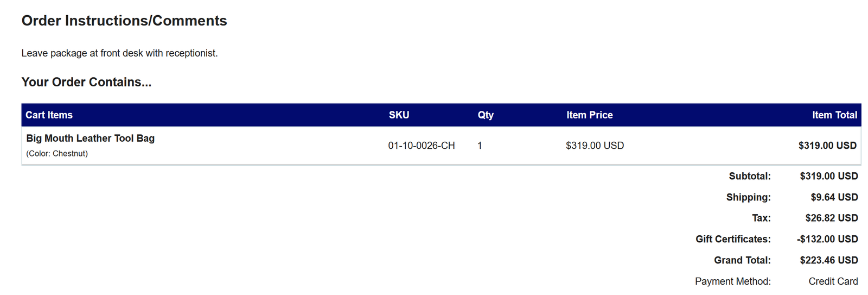The height and width of the screenshot is (295, 868).
Task: Click the Your Order Contains heading
Action: [86, 82]
